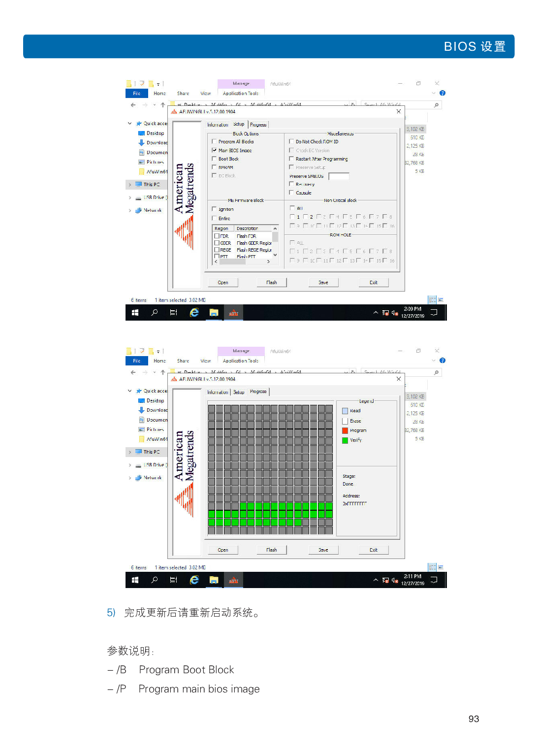Open the system tray speaker icon

394,312
